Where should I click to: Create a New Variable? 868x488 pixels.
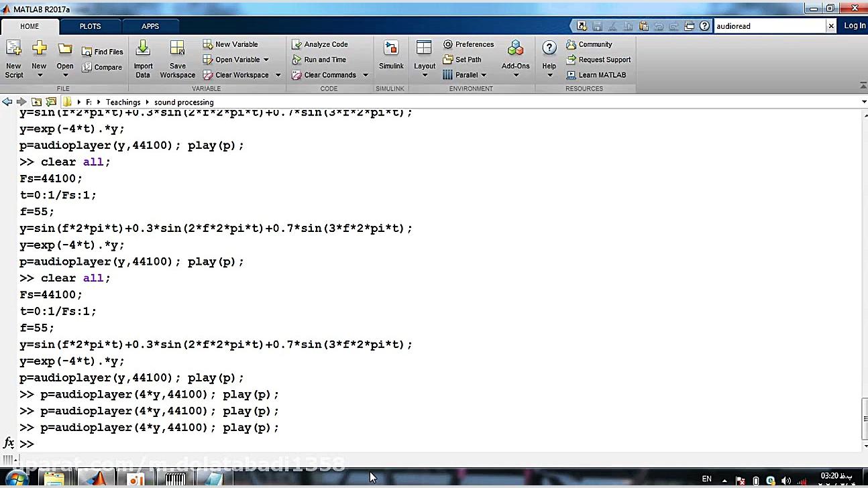click(x=230, y=44)
